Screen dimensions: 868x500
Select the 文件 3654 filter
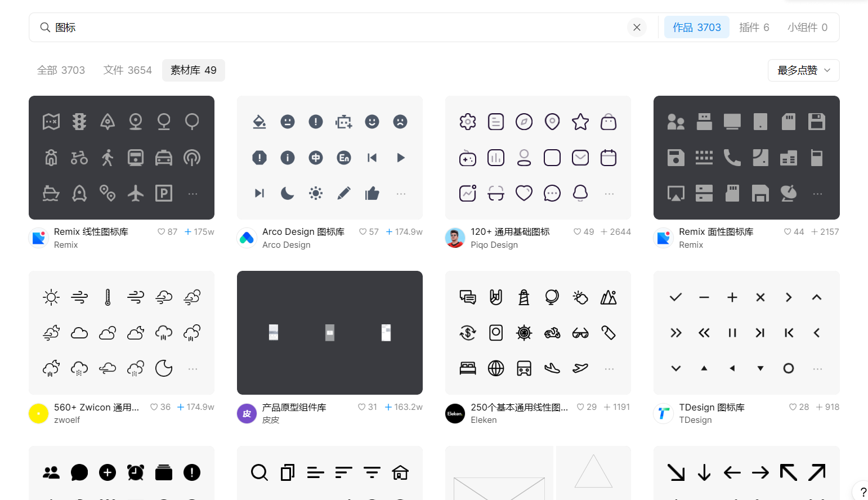[x=128, y=70]
